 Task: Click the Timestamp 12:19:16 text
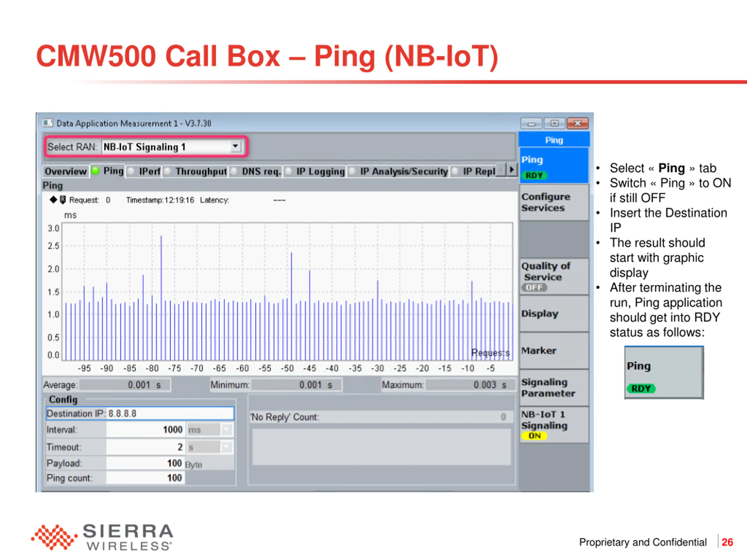(160, 200)
